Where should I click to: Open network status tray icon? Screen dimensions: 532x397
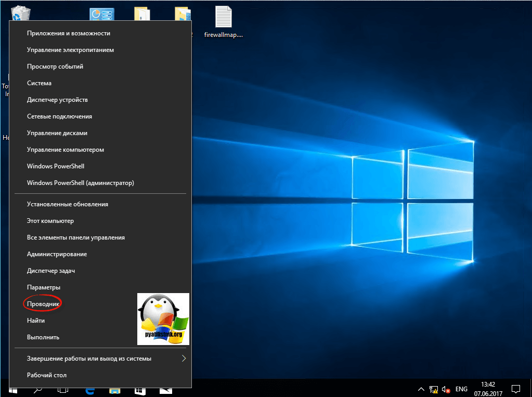(x=434, y=389)
